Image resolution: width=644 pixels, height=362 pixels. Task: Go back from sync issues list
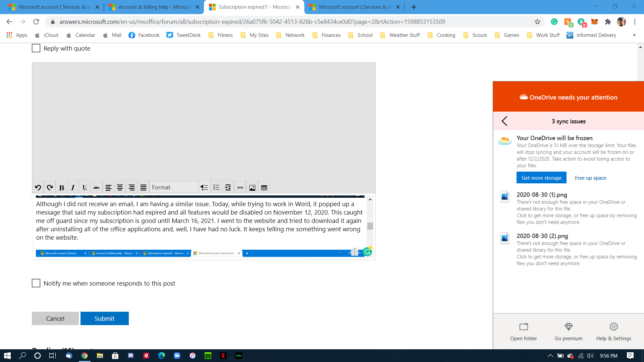click(504, 121)
